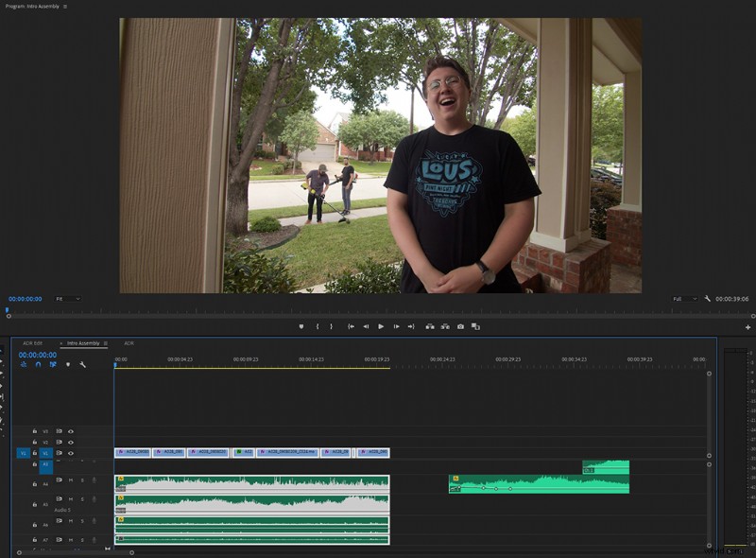Toggle Snap magnet icon in timeline
This screenshot has width=756, height=558.
pos(38,364)
